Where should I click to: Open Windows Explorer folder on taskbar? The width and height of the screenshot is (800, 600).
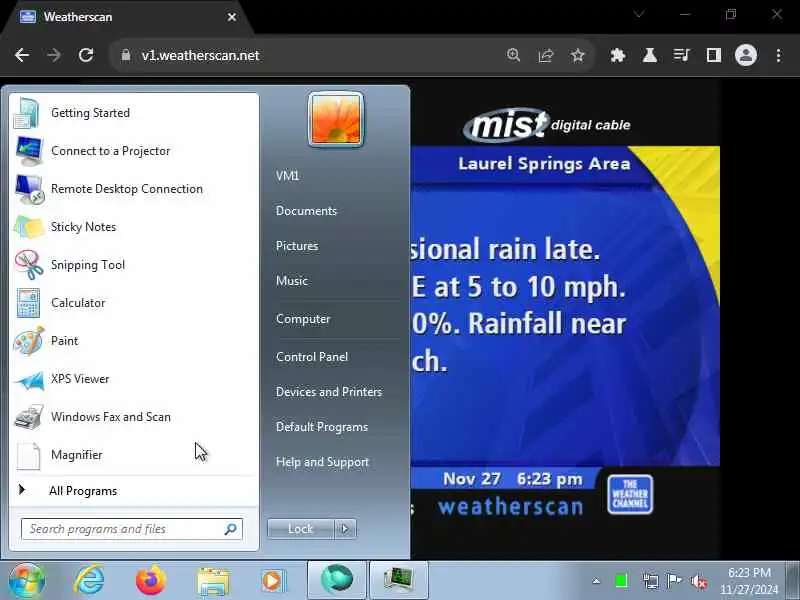(213, 581)
